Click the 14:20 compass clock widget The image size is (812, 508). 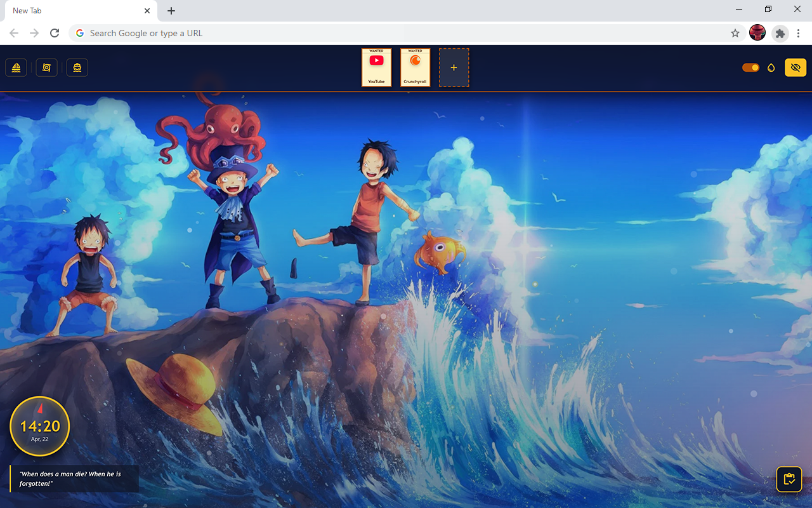[x=40, y=427]
